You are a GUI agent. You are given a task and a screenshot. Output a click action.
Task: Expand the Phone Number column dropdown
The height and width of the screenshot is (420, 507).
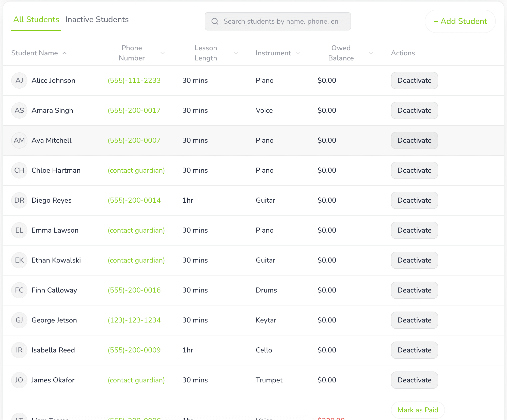(x=163, y=53)
